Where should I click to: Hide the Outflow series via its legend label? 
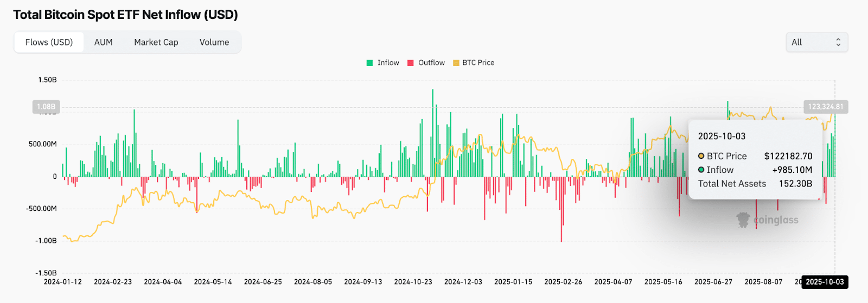[x=431, y=63]
